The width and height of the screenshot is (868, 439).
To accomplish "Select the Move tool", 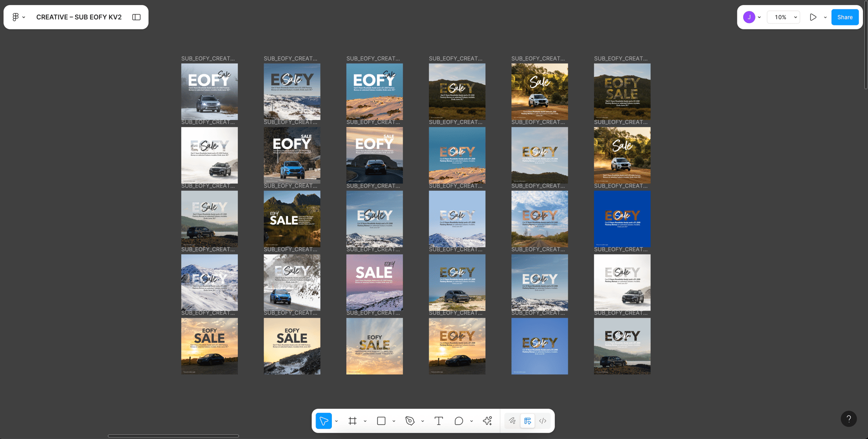I will pyautogui.click(x=324, y=421).
